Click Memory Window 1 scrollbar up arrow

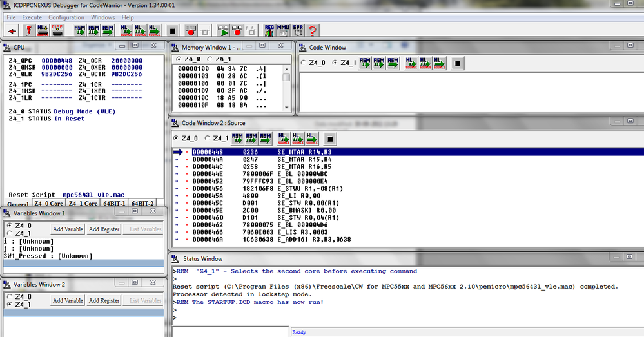(x=286, y=69)
